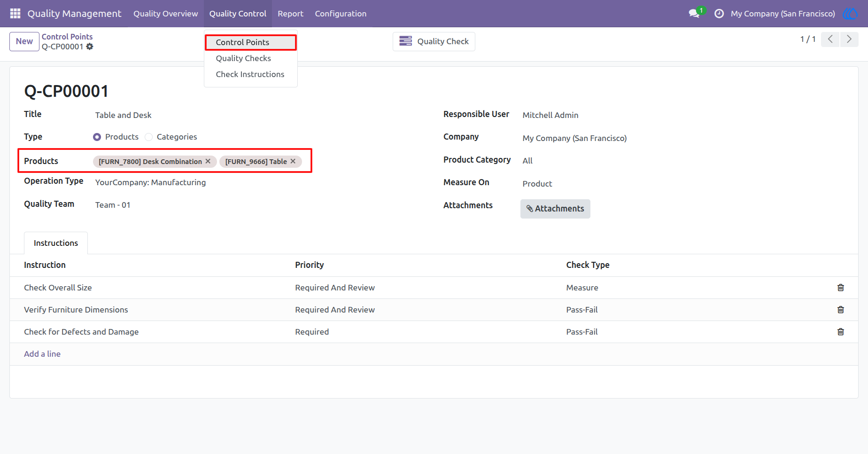
Task: Open the Report menu
Action: click(290, 14)
